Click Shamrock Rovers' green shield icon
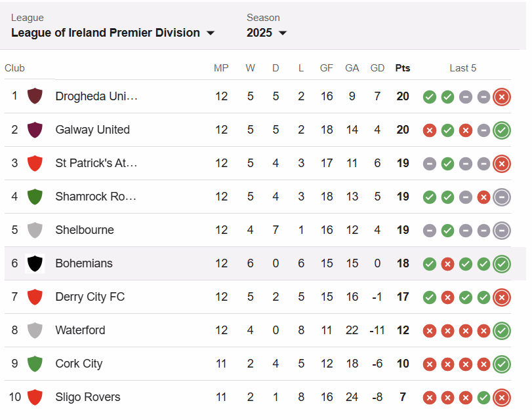This screenshot has width=532, height=420. pyautogui.click(x=35, y=197)
